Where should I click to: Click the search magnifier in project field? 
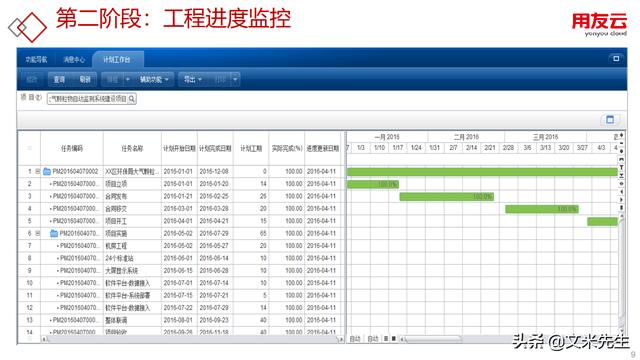click(x=131, y=99)
